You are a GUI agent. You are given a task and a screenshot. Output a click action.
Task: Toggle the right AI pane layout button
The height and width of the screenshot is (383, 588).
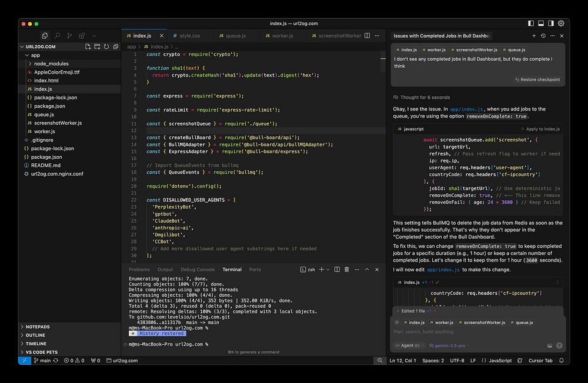551,23
